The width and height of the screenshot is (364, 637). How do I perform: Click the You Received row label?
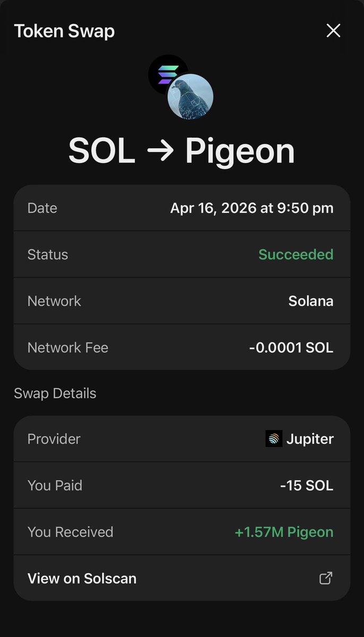[x=70, y=532]
